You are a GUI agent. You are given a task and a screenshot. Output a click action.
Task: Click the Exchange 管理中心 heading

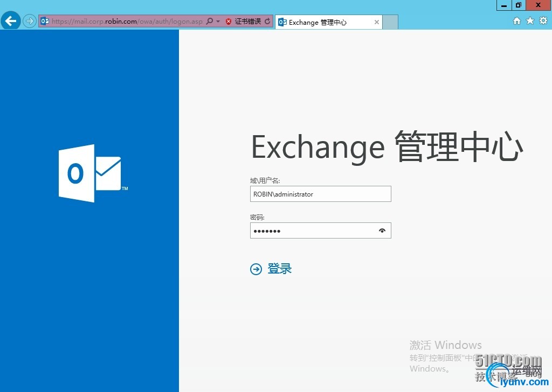coord(387,147)
